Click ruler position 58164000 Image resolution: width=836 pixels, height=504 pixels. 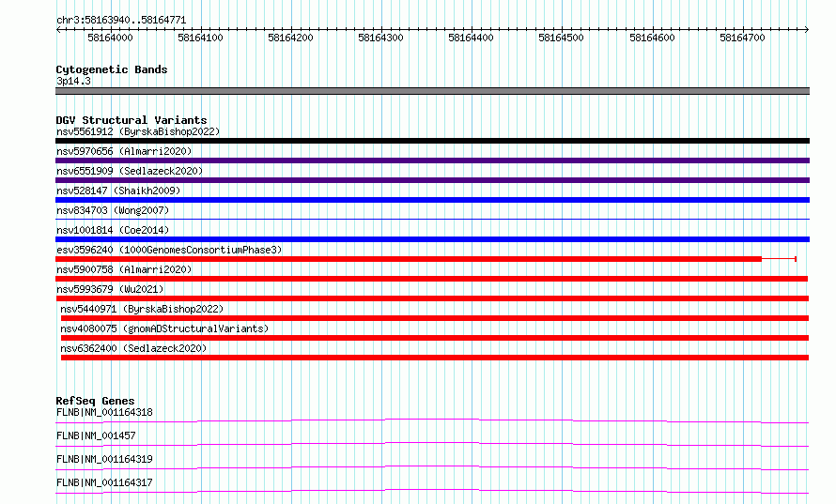(x=110, y=38)
